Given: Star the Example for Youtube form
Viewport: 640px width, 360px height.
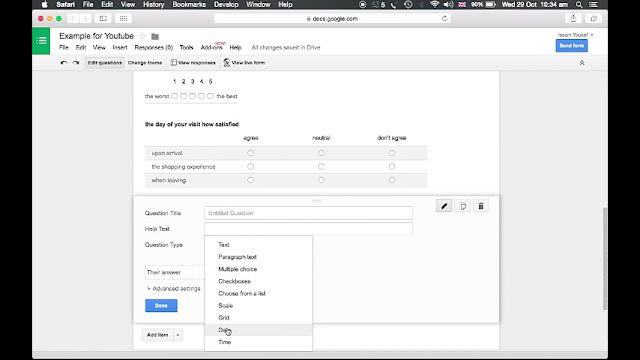Looking at the screenshot, I should (x=142, y=36).
